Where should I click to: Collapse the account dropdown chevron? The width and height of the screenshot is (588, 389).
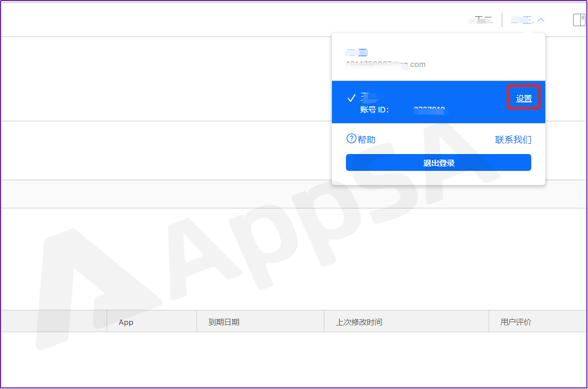[541, 20]
